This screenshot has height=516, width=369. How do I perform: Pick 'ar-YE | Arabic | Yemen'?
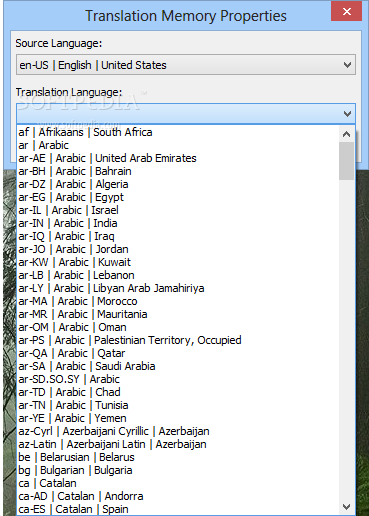coord(178,418)
